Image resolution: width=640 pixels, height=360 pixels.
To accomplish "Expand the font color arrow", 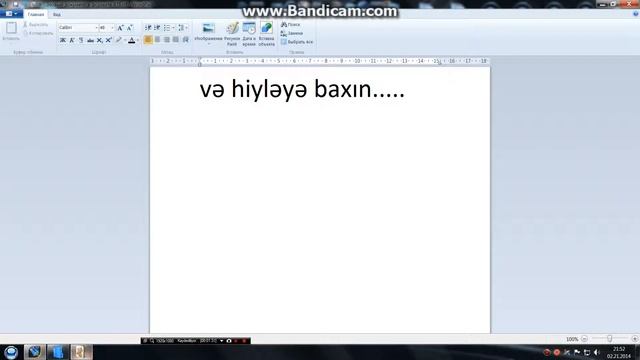I will click(x=138, y=40).
